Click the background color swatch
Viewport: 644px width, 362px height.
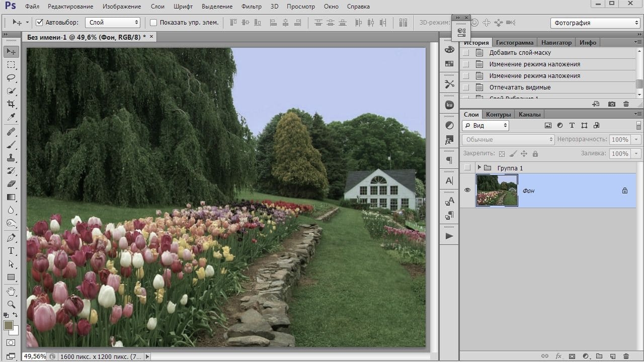[15, 331]
